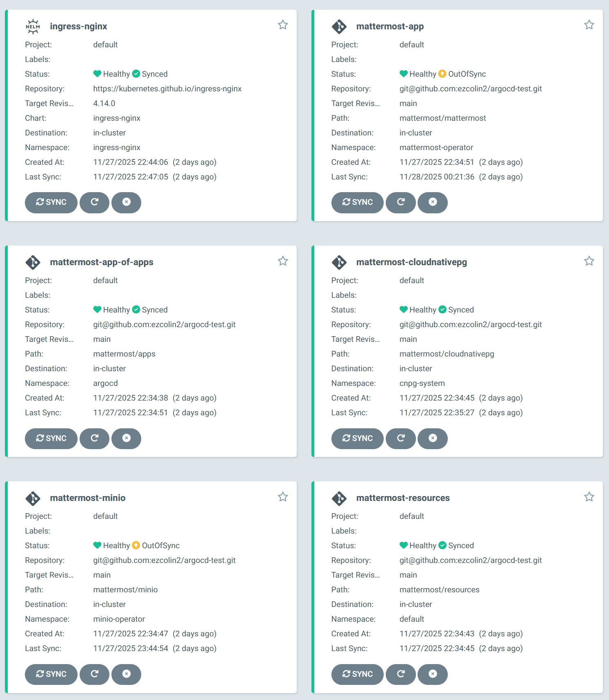
Task: Click namespace mattermost-operator
Action: [436, 148]
